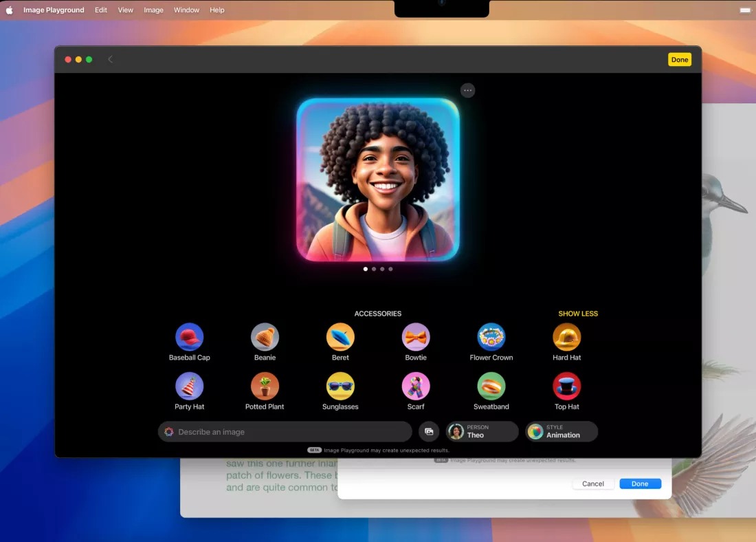This screenshot has height=542, width=756.
Task: Open the Style picker set to Animation
Action: pyautogui.click(x=561, y=431)
